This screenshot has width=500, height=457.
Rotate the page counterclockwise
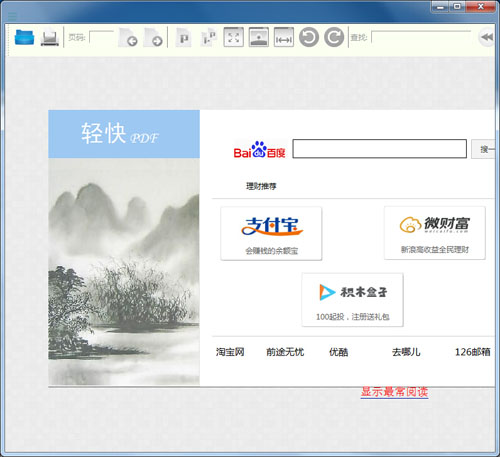click(309, 37)
